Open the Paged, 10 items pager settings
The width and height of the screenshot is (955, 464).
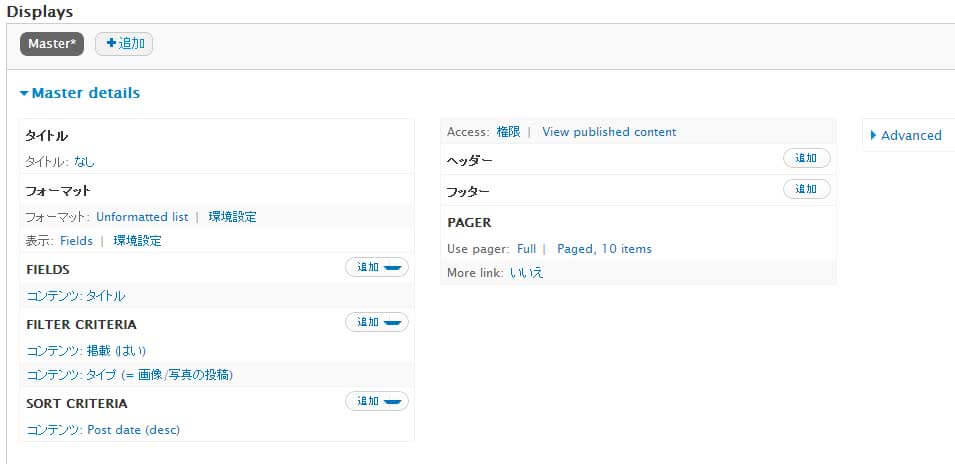point(604,249)
